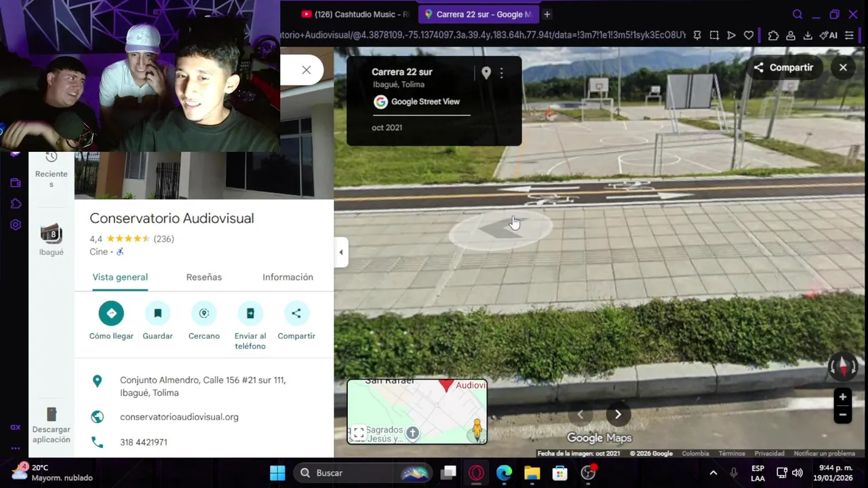Click the location pin icon in the Street View card
The height and width of the screenshot is (488, 868).
coord(486,73)
